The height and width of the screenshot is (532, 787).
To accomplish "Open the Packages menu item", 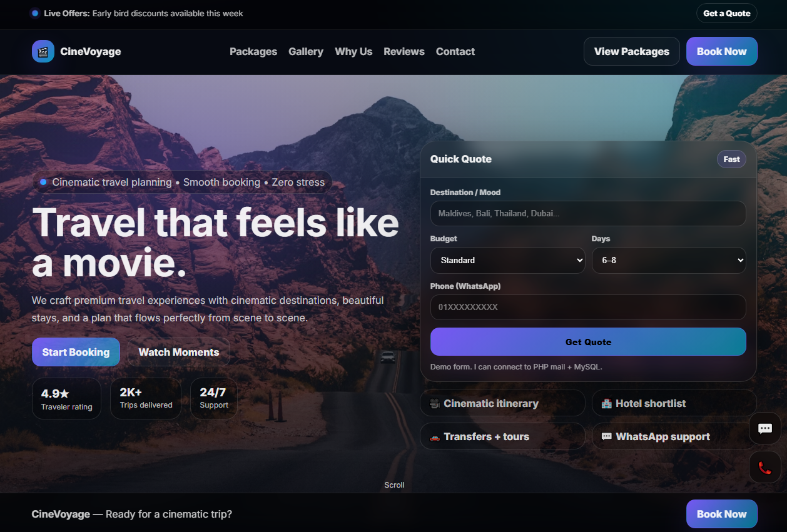I will click(x=253, y=51).
